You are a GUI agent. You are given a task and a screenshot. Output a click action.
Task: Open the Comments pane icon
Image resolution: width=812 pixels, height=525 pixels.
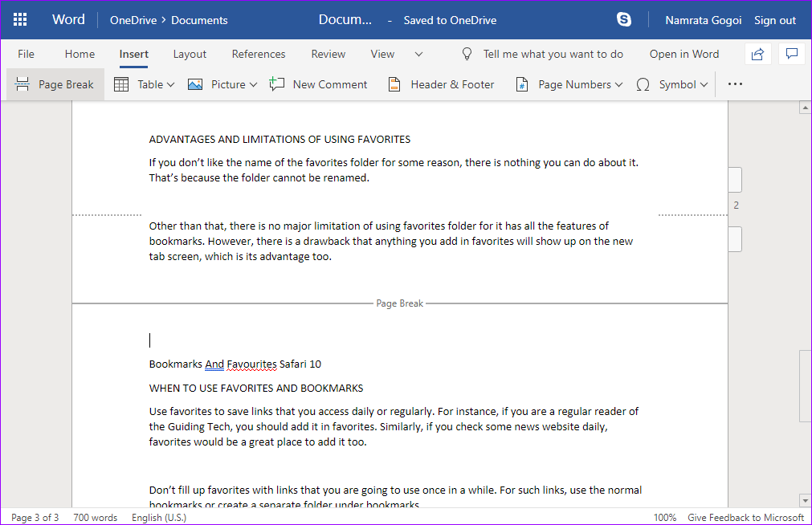pos(791,54)
